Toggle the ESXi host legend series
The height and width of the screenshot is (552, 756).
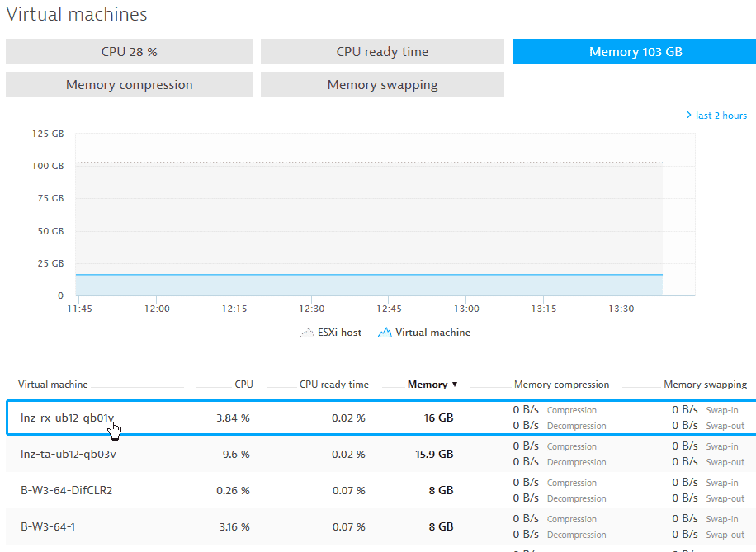pos(331,333)
